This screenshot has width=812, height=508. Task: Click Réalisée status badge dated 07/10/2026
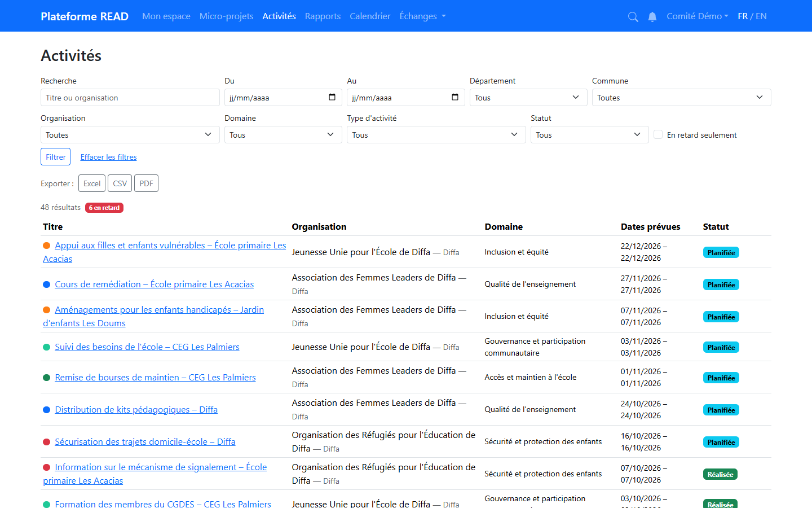click(720, 475)
